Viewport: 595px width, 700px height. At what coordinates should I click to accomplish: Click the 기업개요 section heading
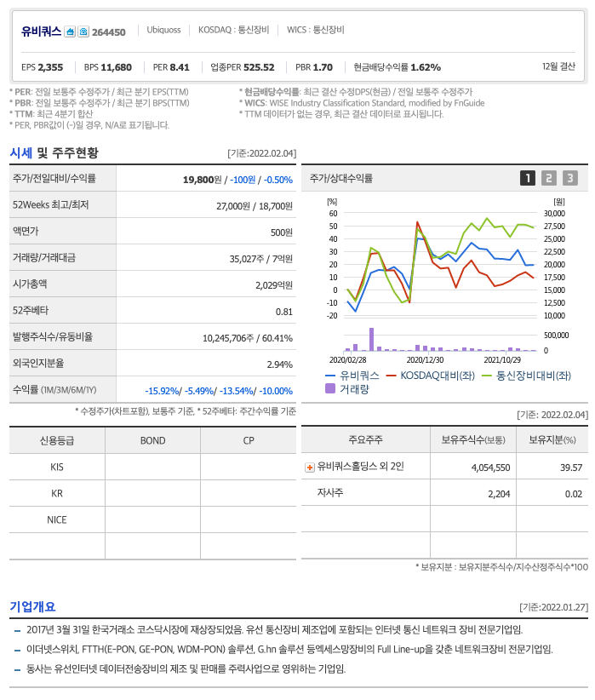pos(32,606)
